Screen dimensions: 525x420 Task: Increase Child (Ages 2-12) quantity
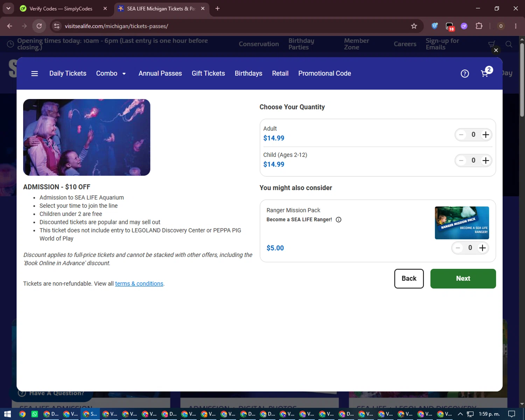coord(485,161)
